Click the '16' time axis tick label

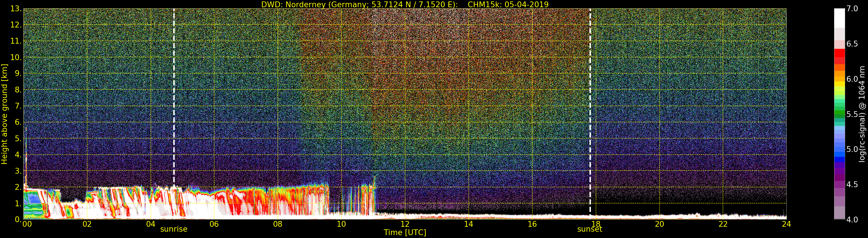coord(532,224)
